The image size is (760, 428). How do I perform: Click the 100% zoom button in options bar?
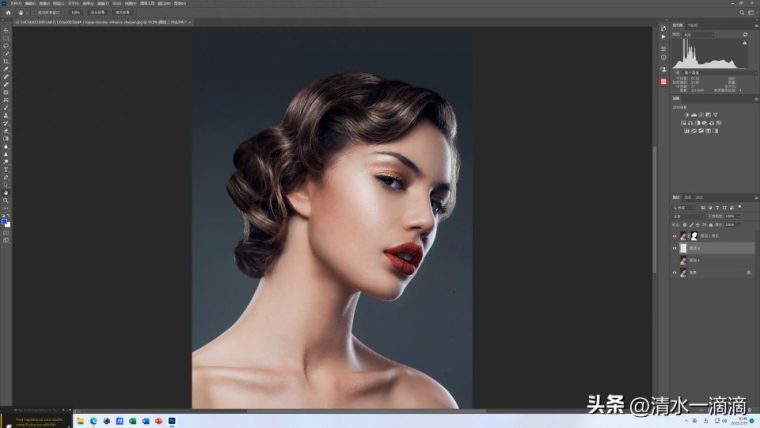pyautogui.click(x=76, y=13)
